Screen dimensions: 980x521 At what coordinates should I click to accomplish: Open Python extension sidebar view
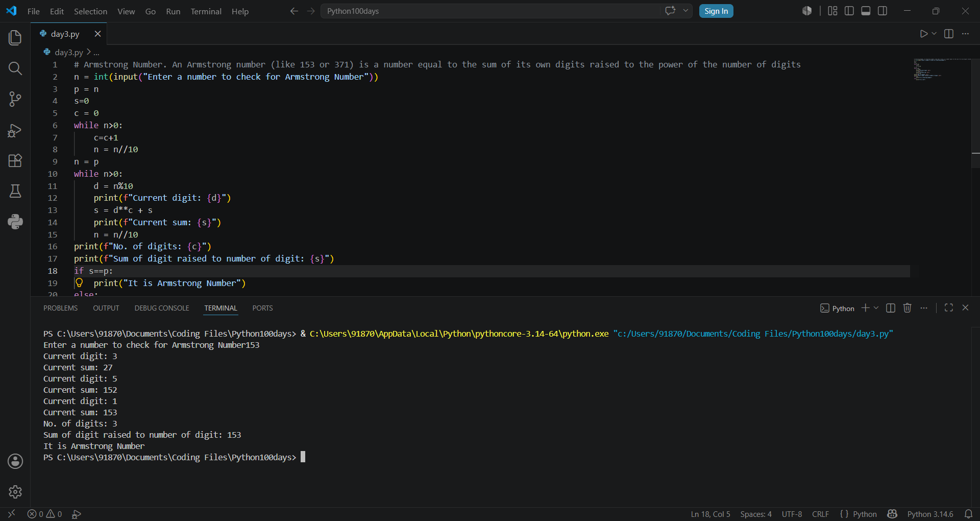pyautogui.click(x=15, y=222)
